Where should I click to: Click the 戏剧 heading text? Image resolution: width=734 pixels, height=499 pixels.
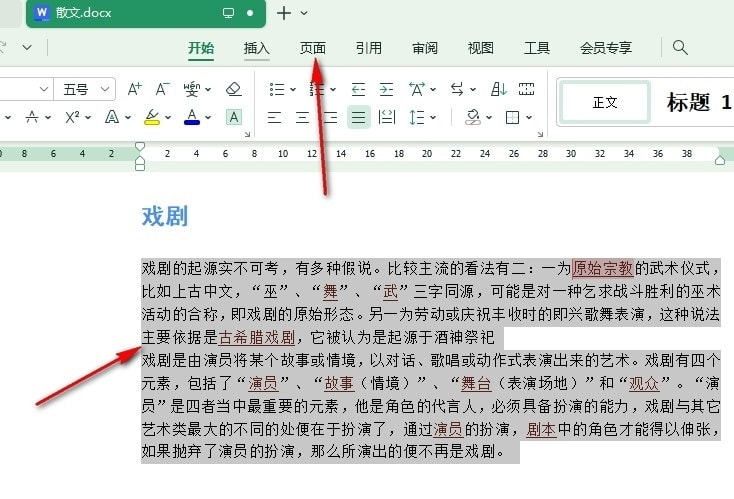pos(165,216)
